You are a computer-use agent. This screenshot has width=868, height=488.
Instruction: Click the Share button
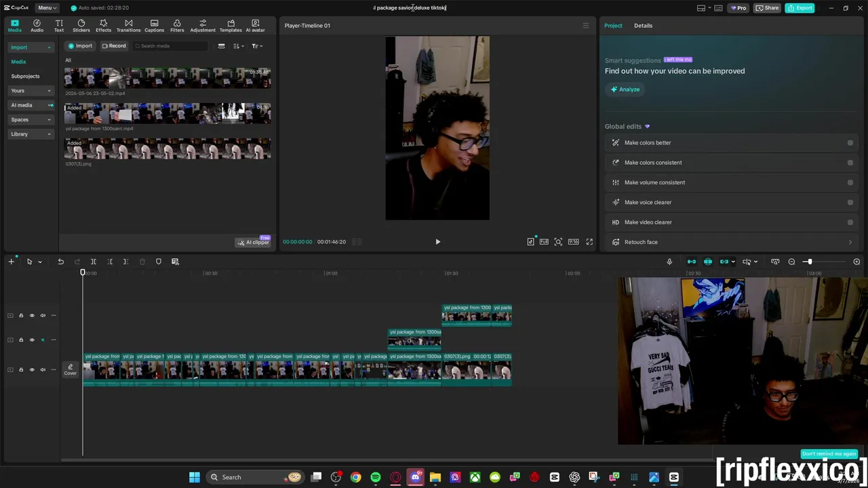768,7
